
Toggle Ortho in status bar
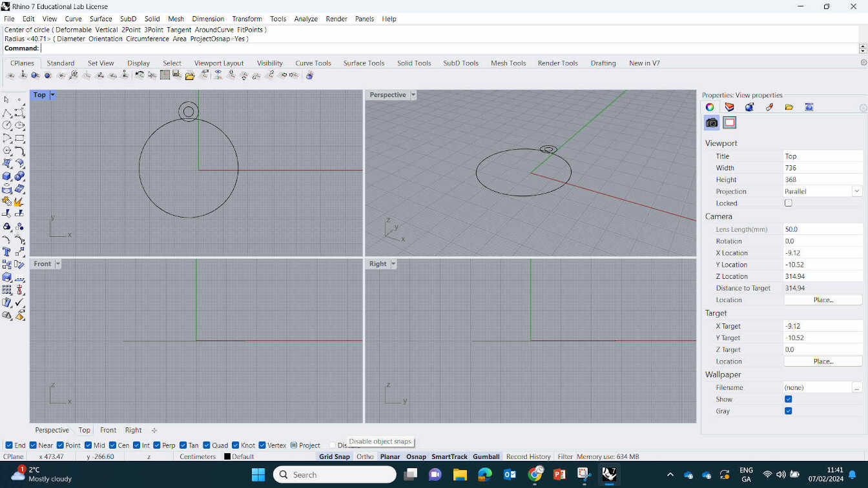tap(365, 456)
